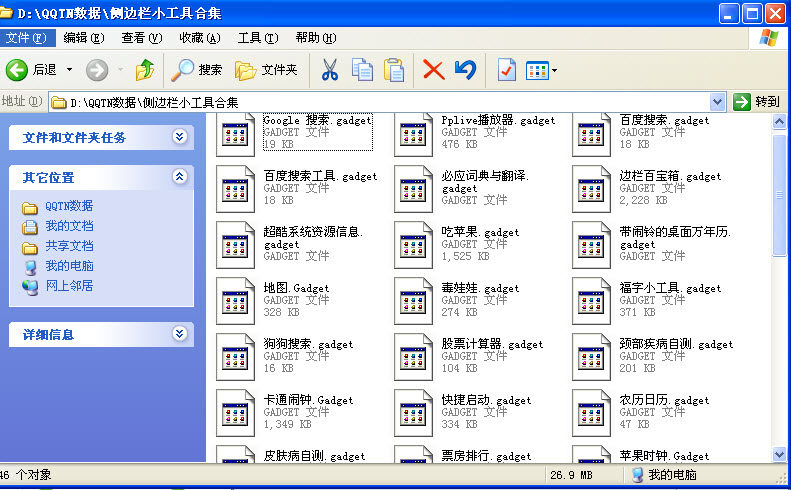Click 我的电脑 in the status bar

click(x=664, y=475)
